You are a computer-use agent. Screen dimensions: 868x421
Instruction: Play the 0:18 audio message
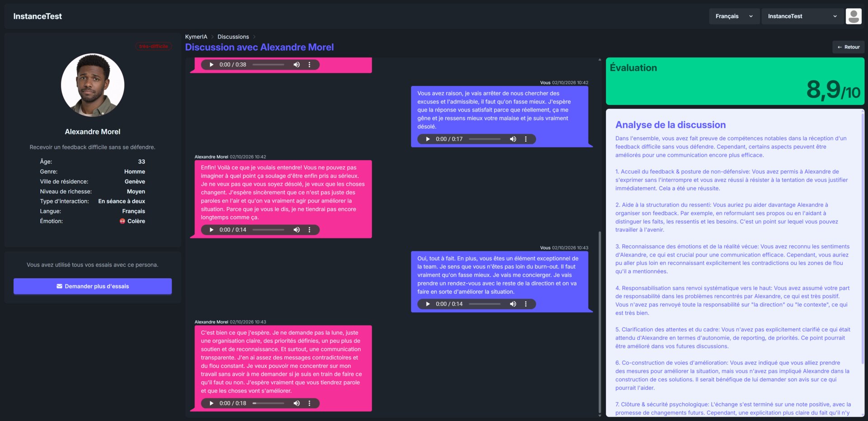(x=211, y=403)
